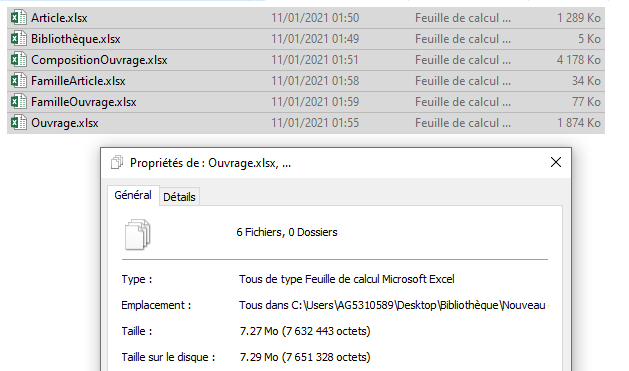
Task: Click the Excel icon of CompositionOuvrage.xlsx
Action: (x=18, y=60)
